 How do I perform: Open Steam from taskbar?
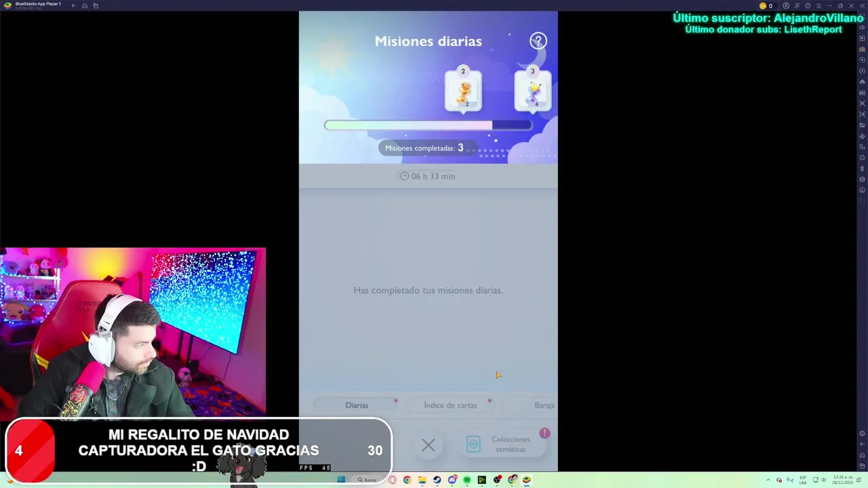coord(437,480)
